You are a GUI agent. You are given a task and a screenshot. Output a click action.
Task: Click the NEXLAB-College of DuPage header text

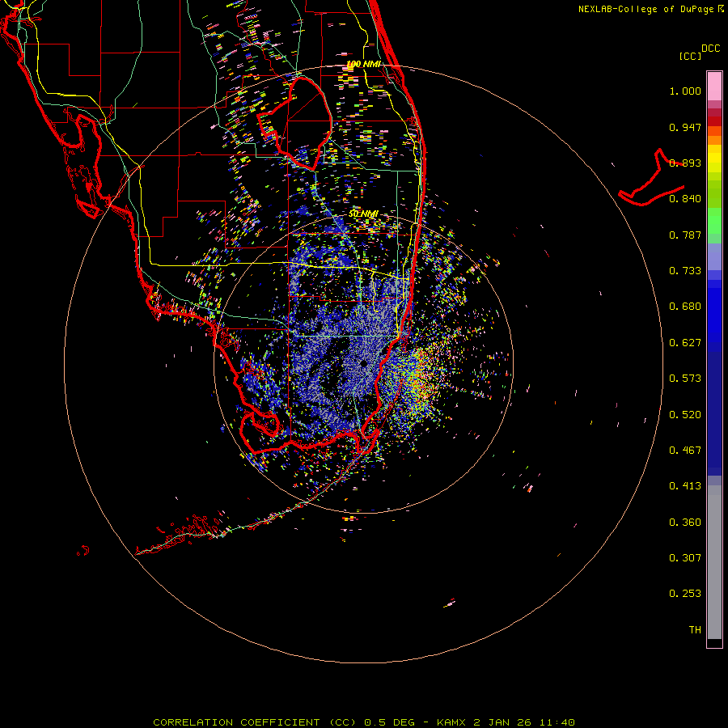click(x=650, y=9)
